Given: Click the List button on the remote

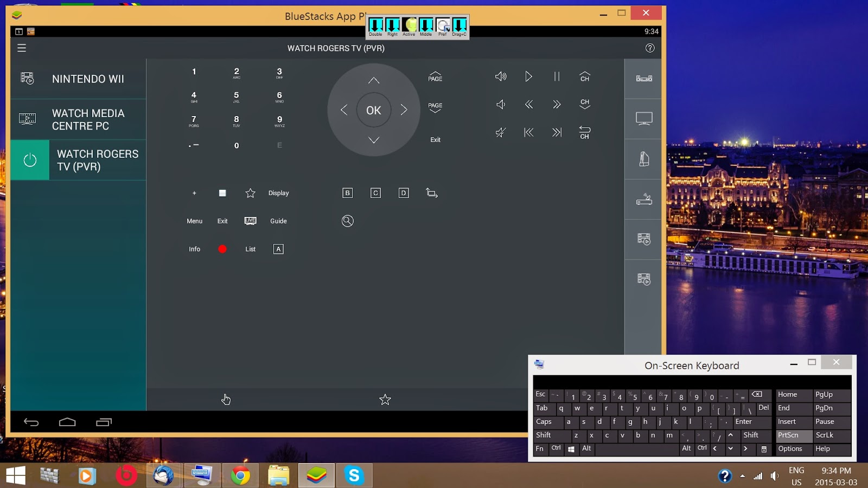Looking at the screenshot, I should pos(250,249).
